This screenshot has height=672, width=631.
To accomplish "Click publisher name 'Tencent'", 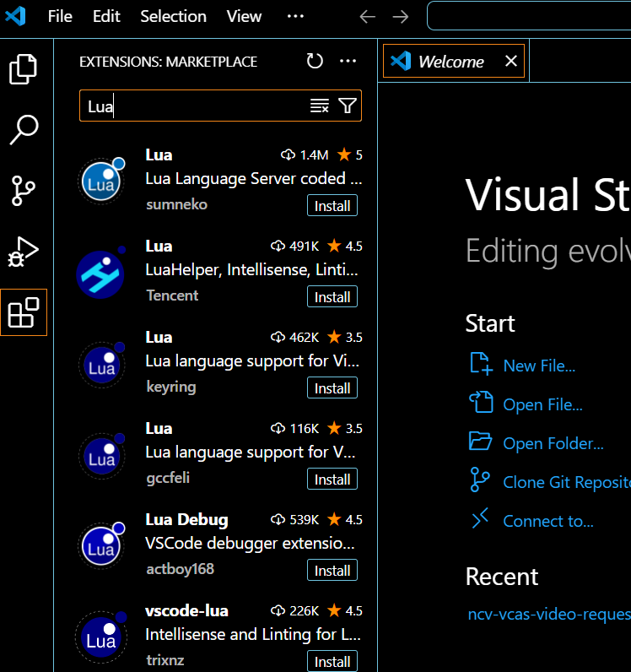I will click(x=172, y=295).
